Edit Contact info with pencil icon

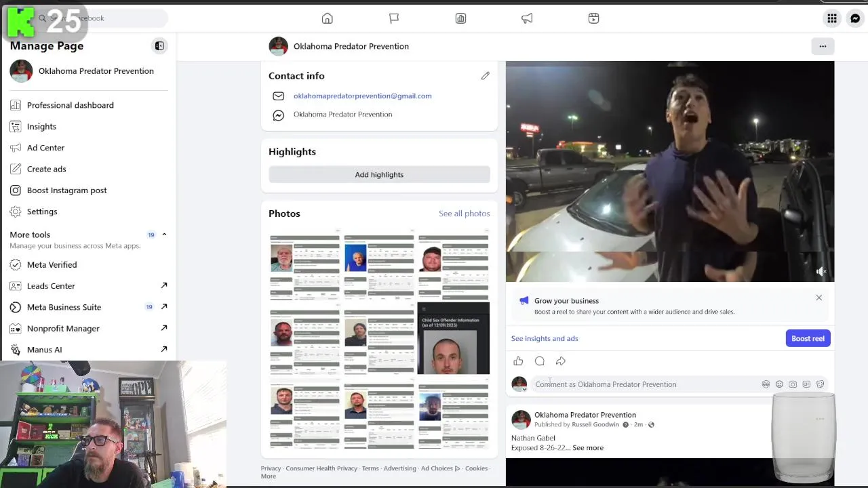[x=486, y=76]
